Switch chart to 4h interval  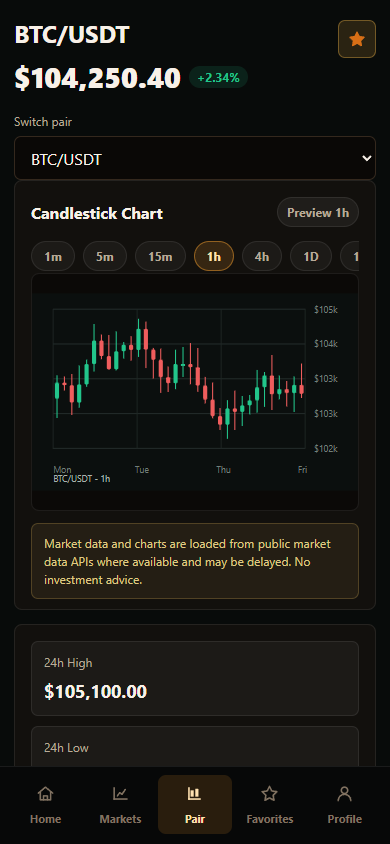coord(262,256)
